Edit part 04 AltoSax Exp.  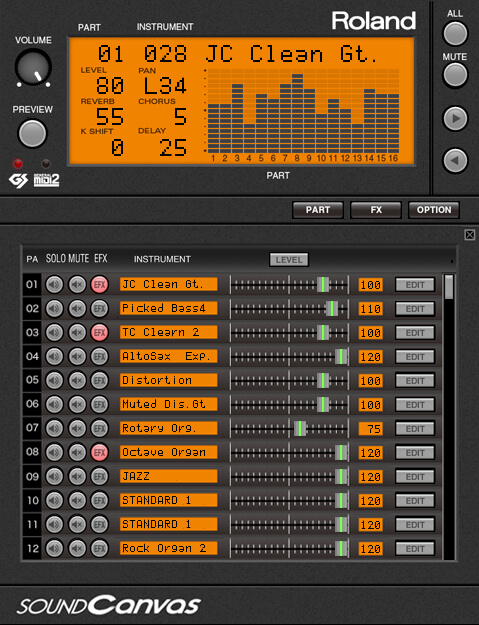click(x=415, y=357)
